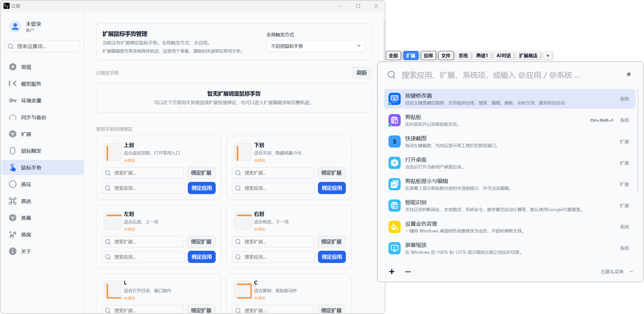Switch to the 应用 tab

click(x=428, y=56)
